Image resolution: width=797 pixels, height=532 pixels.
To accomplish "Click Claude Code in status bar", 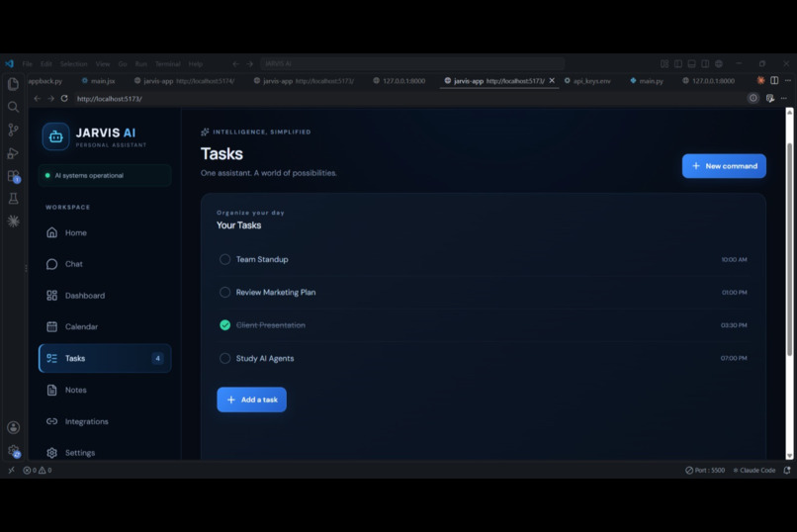I will 753,470.
